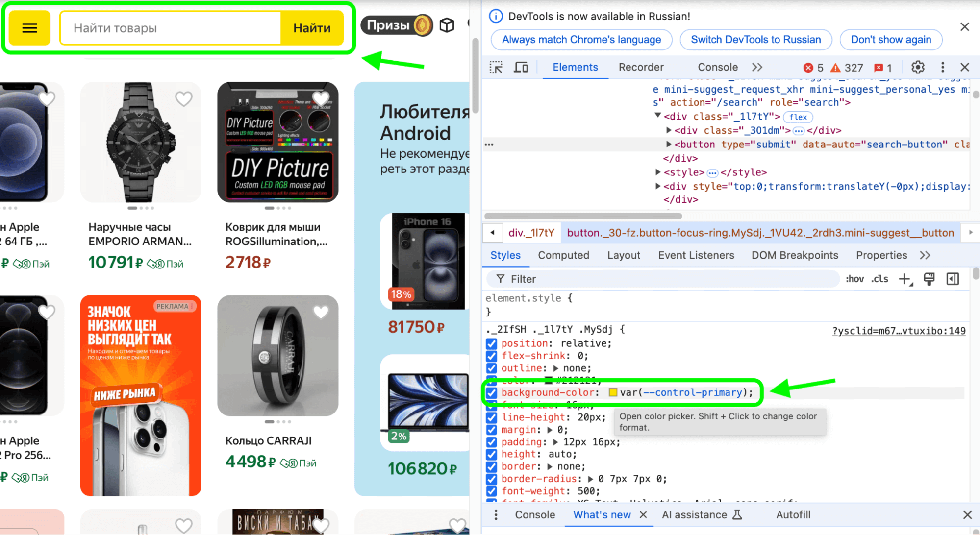Close the bottom drawer panel
The height and width of the screenshot is (535, 980).
(x=967, y=514)
